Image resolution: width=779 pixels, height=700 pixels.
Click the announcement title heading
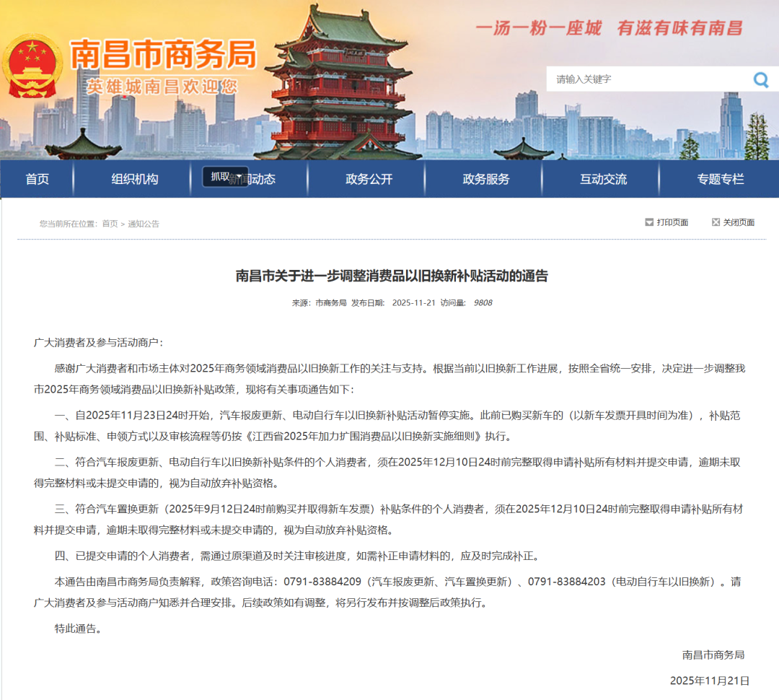pos(392,276)
